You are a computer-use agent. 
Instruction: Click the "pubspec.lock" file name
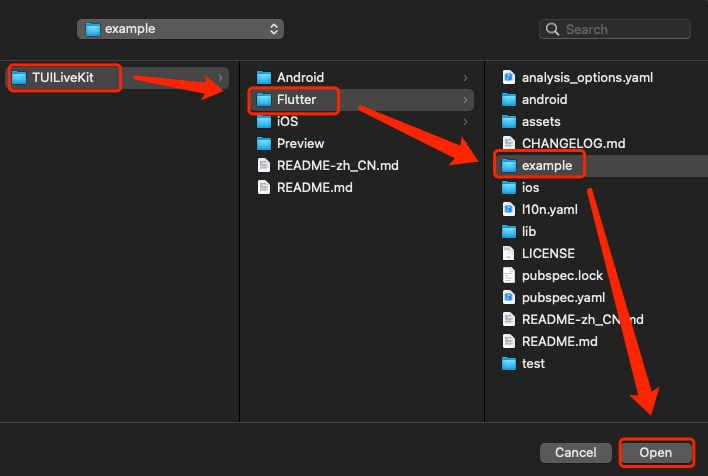[562, 275]
